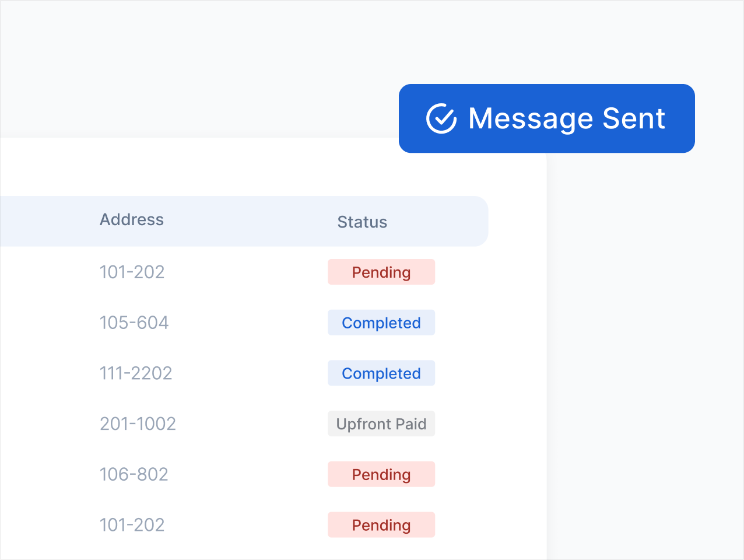Click the Pending badge in the last row
This screenshot has width=744, height=560.
click(x=381, y=525)
